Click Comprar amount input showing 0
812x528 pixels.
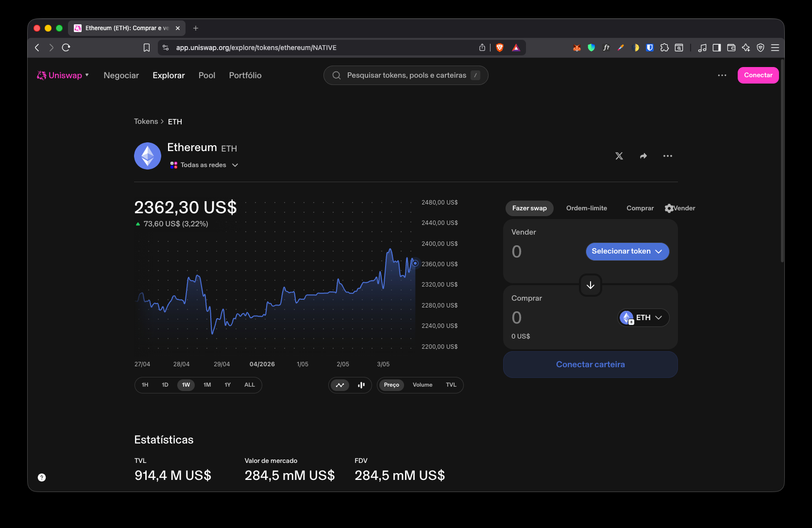517,318
